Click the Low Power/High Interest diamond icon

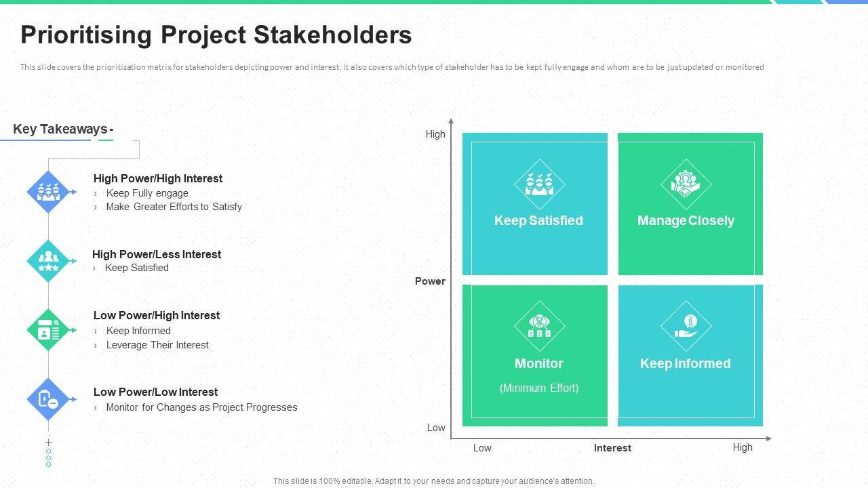pyautogui.click(x=48, y=330)
